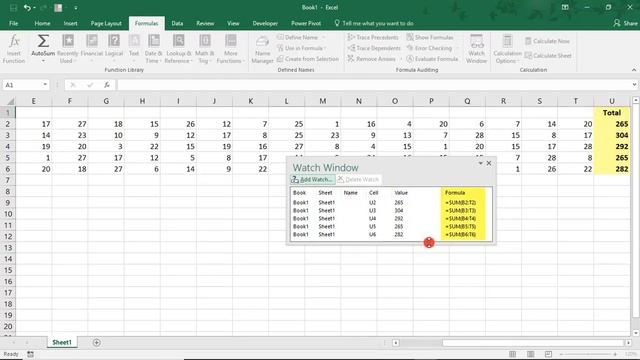
Task: Undo the last action
Action: coord(27,7)
